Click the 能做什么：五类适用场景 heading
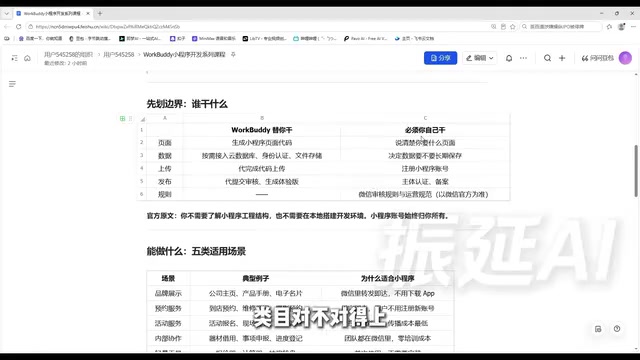 click(196, 251)
